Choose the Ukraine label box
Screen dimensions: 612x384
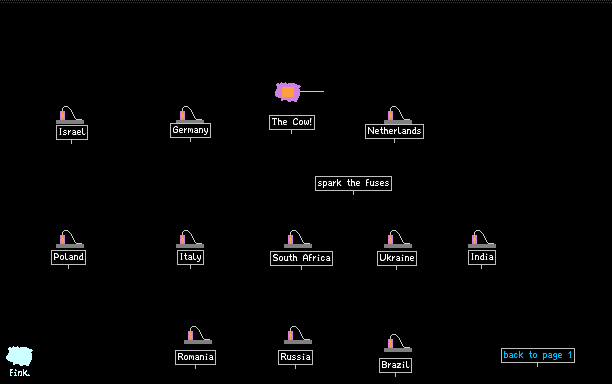[397, 258]
